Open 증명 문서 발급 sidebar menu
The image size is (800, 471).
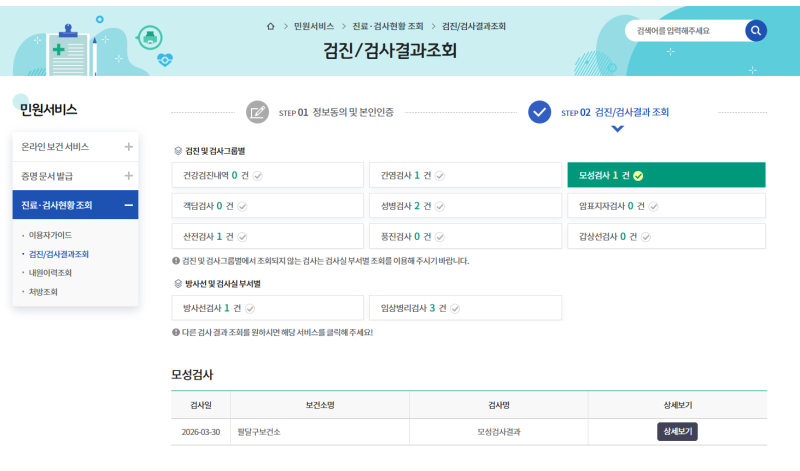coord(76,176)
